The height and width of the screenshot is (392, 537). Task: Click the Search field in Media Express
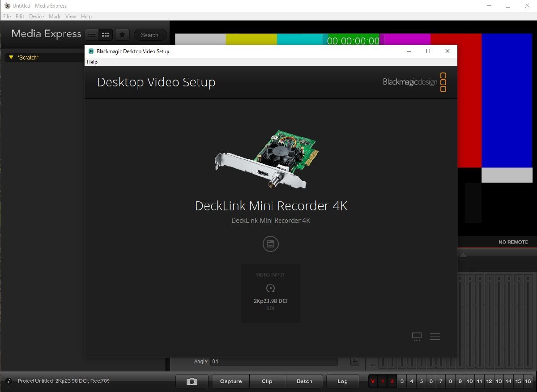(150, 35)
